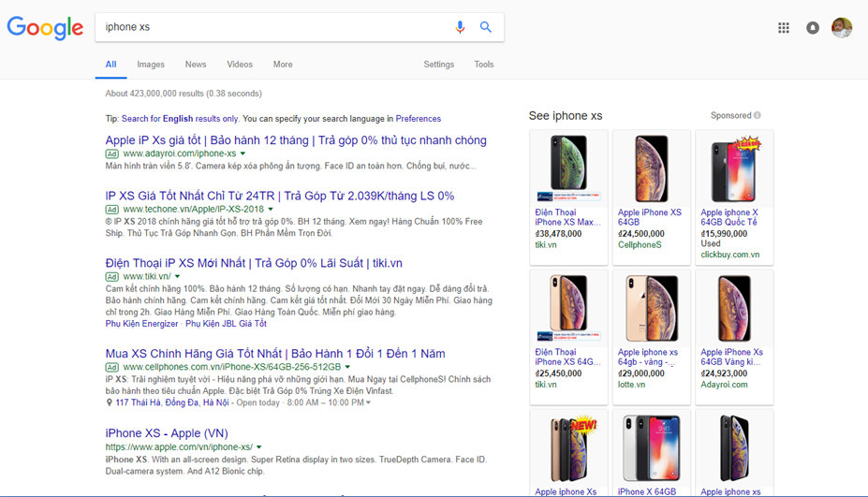This screenshot has height=497, width=868.
Task: Open 'iPhone XS - Apple (VN)' result
Action: [x=167, y=432]
